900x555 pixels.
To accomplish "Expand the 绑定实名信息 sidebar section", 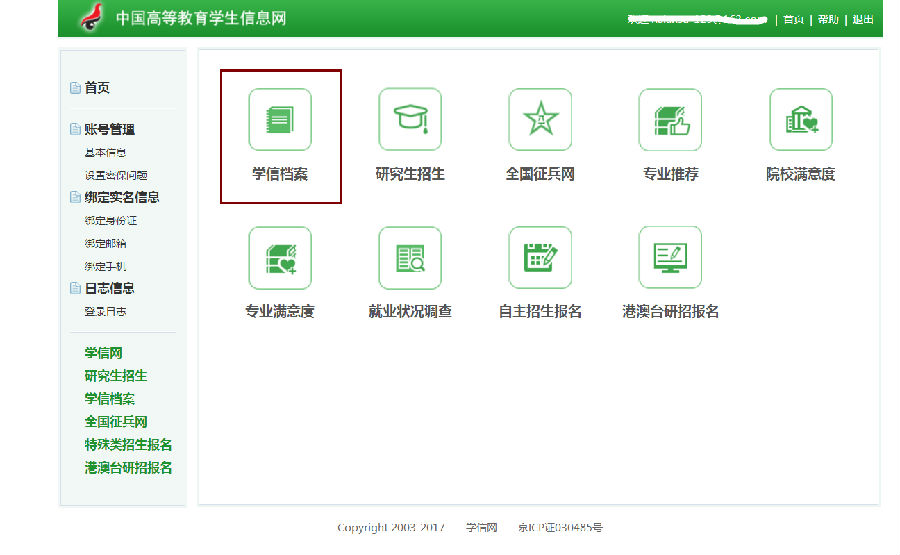I will pyautogui.click(x=121, y=197).
